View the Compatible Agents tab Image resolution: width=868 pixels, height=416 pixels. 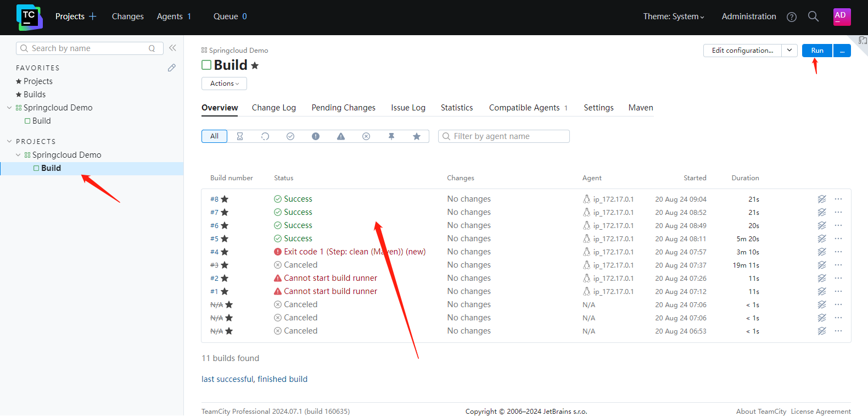528,108
